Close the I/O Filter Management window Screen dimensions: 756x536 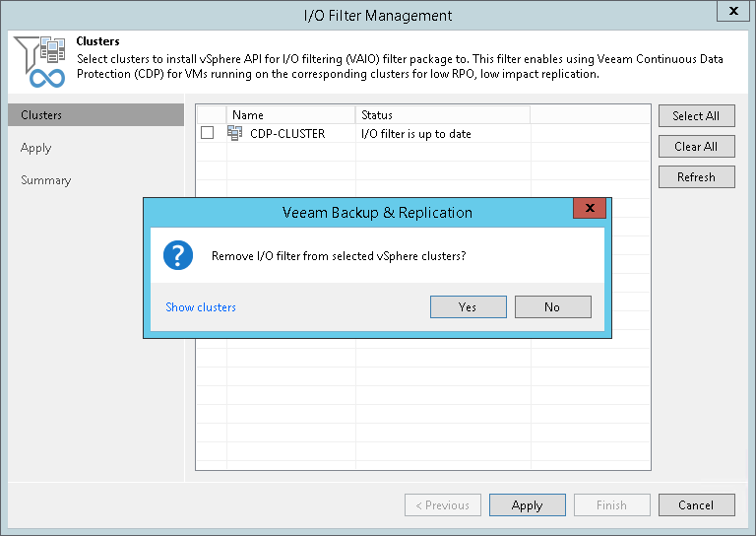click(732, 12)
